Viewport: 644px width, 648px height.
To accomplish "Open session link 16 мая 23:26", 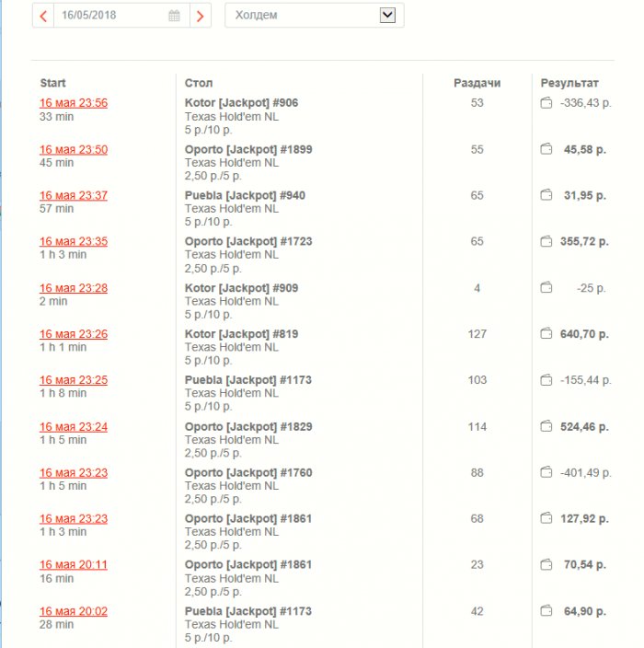I will point(74,334).
